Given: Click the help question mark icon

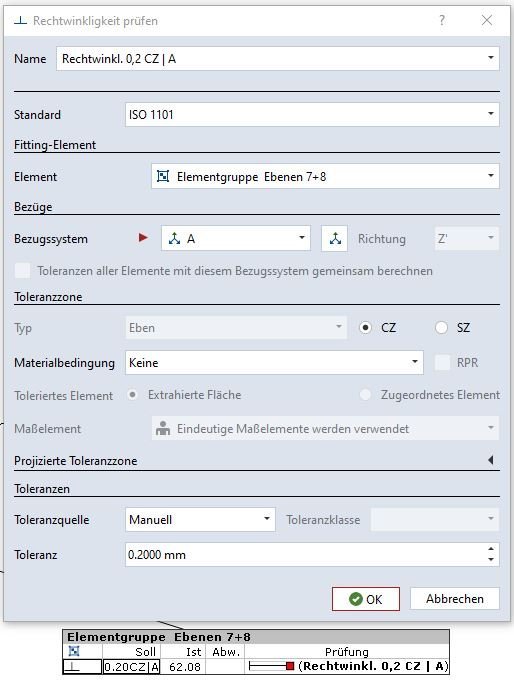Looking at the screenshot, I should tap(442, 20).
